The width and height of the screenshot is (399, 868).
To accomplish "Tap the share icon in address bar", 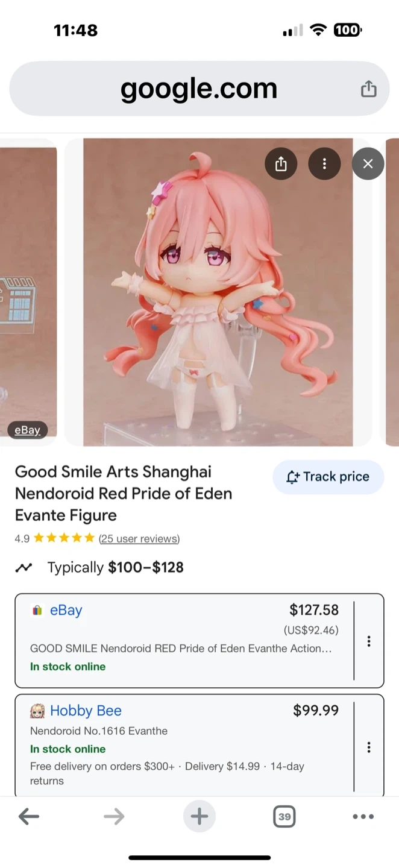I will click(x=368, y=89).
